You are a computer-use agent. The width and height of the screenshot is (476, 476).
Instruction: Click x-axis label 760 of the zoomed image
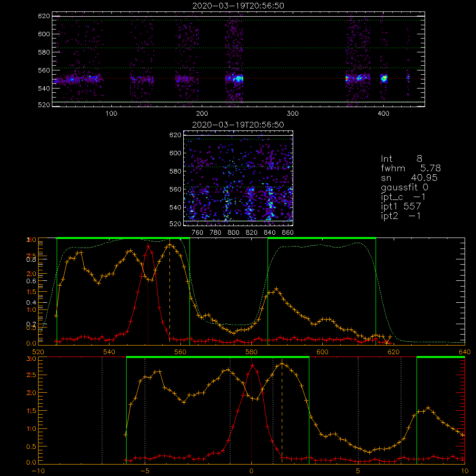tap(198, 233)
